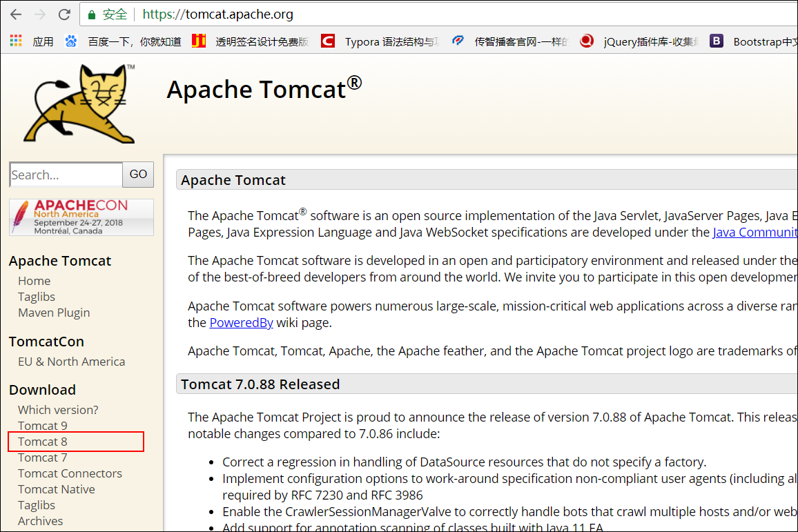Click the Apache Tomcat section heading in main content
This screenshot has width=798, height=532.
[x=233, y=180]
